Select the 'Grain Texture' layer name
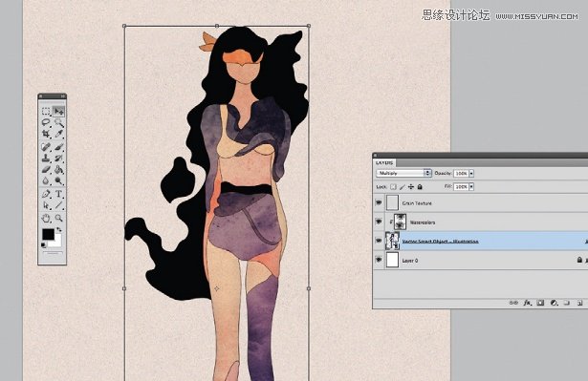This screenshot has height=381, width=588. click(x=417, y=203)
